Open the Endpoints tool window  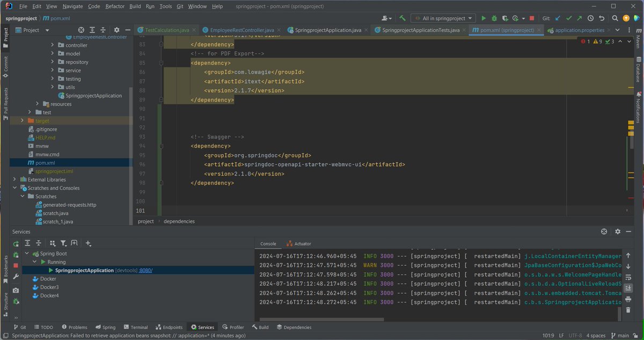(169, 327)
